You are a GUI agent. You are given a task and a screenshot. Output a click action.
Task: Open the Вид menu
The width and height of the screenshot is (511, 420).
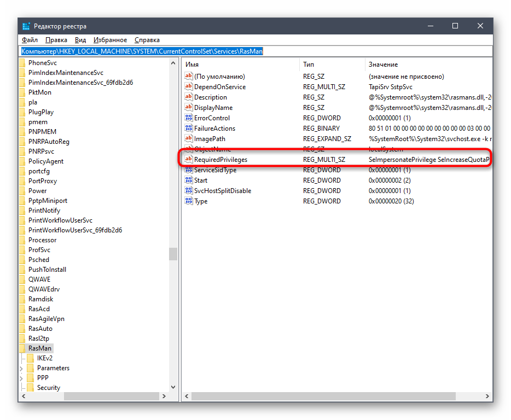[80, 40]
